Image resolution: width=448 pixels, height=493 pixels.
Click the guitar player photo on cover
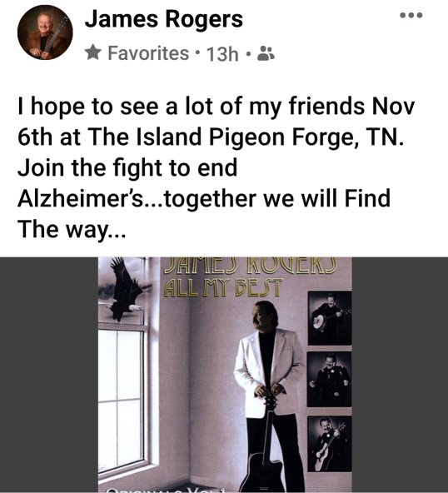tap(329, 444)
